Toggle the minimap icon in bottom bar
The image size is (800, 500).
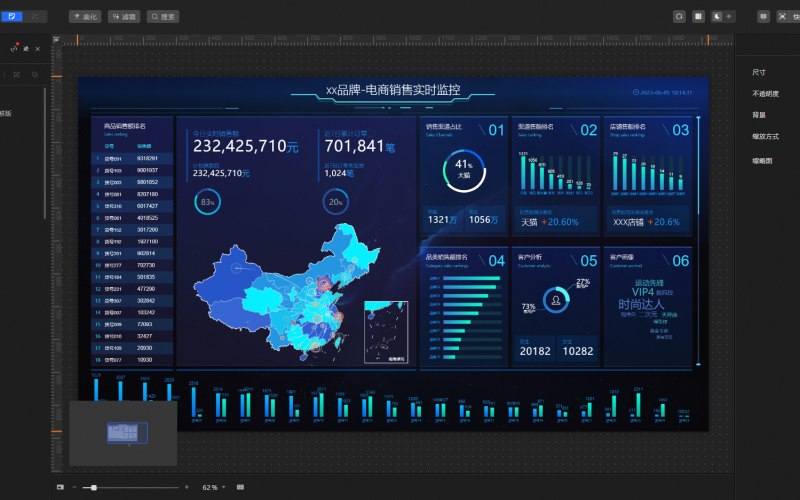(60, 487)
